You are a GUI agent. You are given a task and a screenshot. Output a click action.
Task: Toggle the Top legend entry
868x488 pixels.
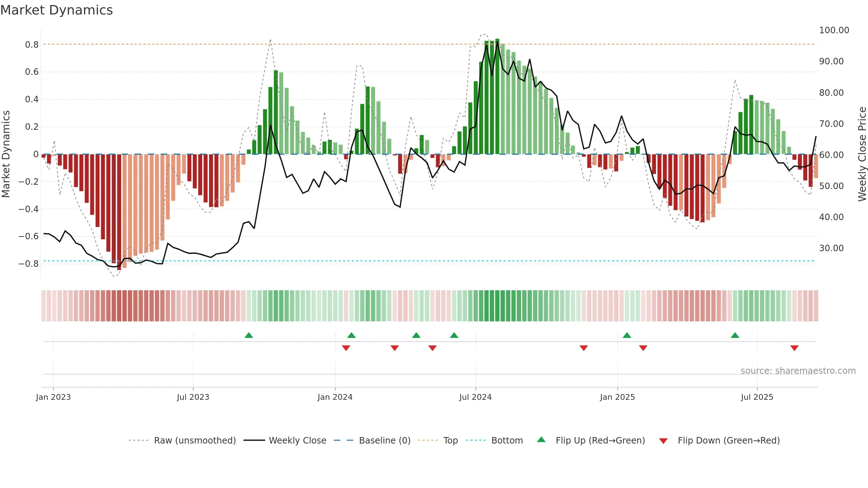point(438,440)
